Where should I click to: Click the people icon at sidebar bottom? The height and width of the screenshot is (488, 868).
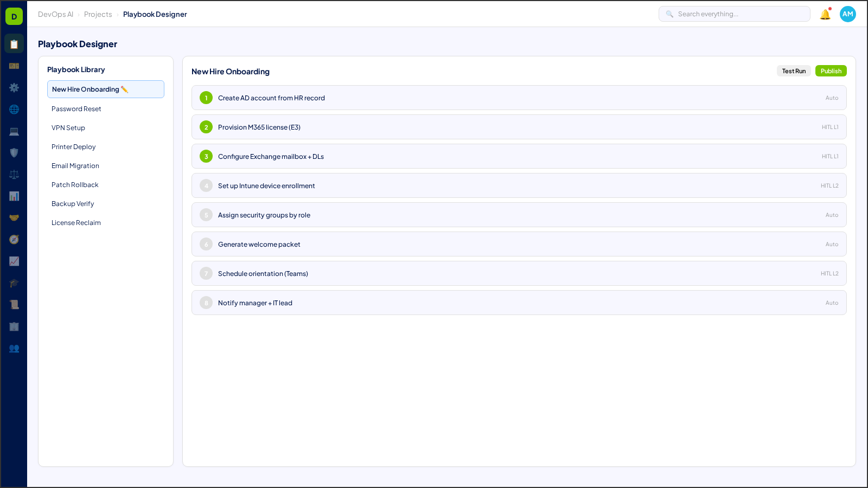[14, 349]
